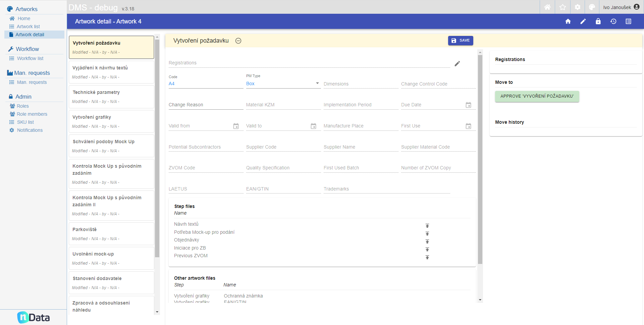The width and height of the screenshot is (644, 325).
Task: Click the Trademarks input field
Action: pyautogui.click(x=386, y=189)
